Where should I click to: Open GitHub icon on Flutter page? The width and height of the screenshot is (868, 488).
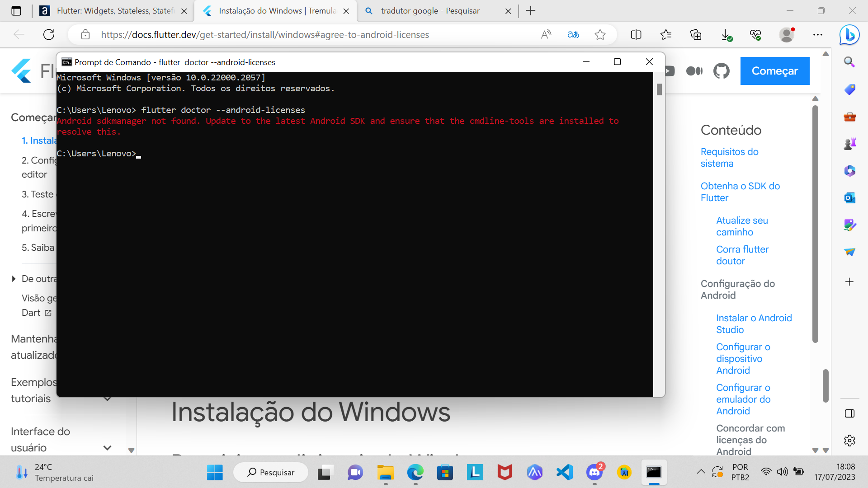[722, 71]
